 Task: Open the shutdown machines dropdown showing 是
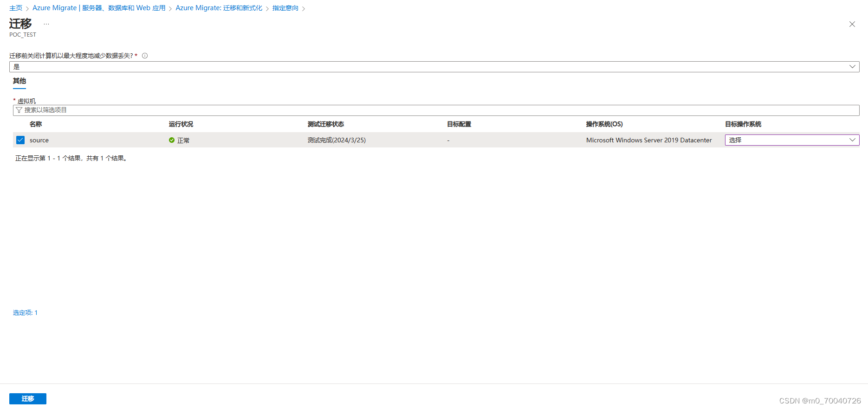click(434, 67)
